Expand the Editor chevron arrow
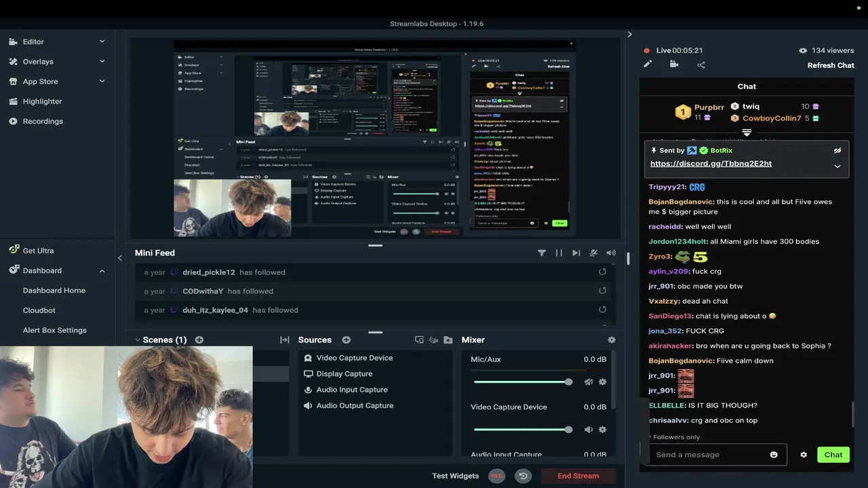 (102, 41)
